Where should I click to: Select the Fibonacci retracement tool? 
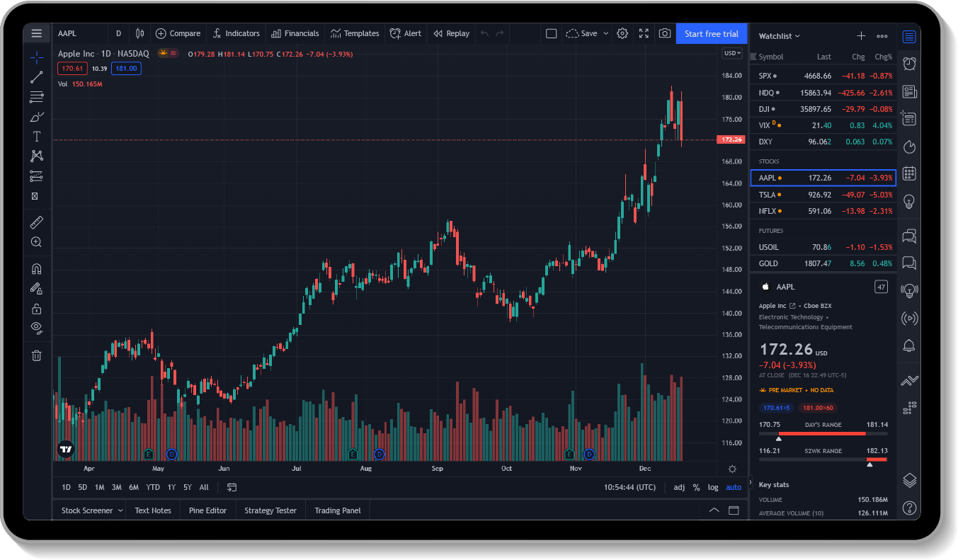(37, 97)
